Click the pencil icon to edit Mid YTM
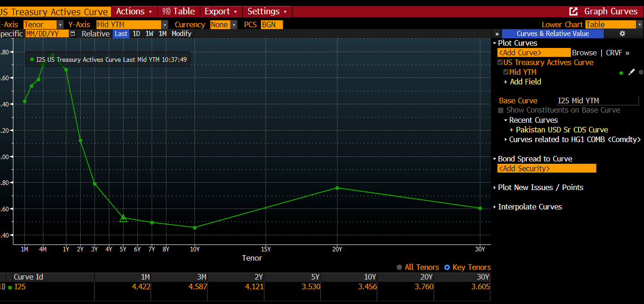 tap(631, 72)
